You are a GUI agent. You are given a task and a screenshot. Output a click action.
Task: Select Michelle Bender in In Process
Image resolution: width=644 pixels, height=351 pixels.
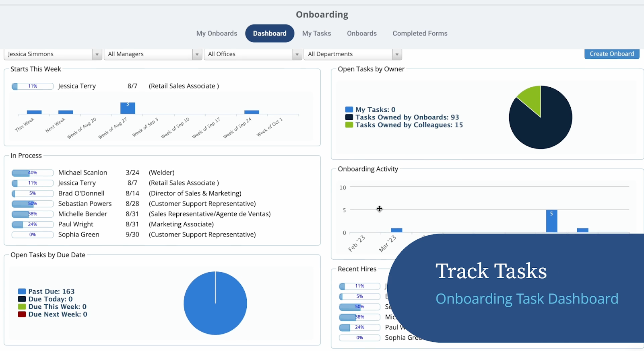point(83,214)
